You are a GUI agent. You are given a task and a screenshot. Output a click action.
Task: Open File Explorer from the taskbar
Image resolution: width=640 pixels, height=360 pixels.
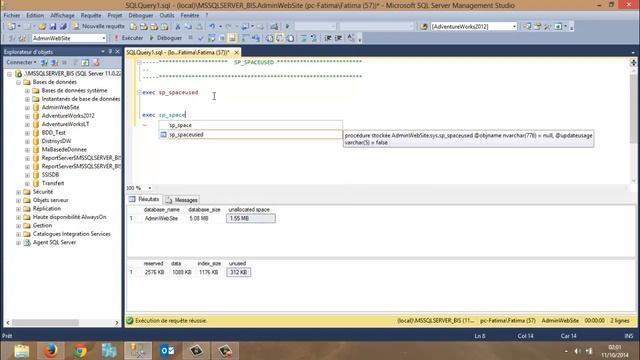pos(22,351)
